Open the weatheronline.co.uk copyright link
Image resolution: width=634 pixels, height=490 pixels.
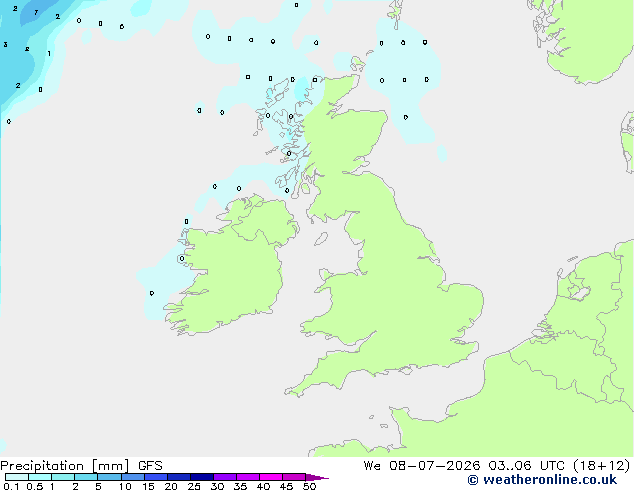[542, 480]
